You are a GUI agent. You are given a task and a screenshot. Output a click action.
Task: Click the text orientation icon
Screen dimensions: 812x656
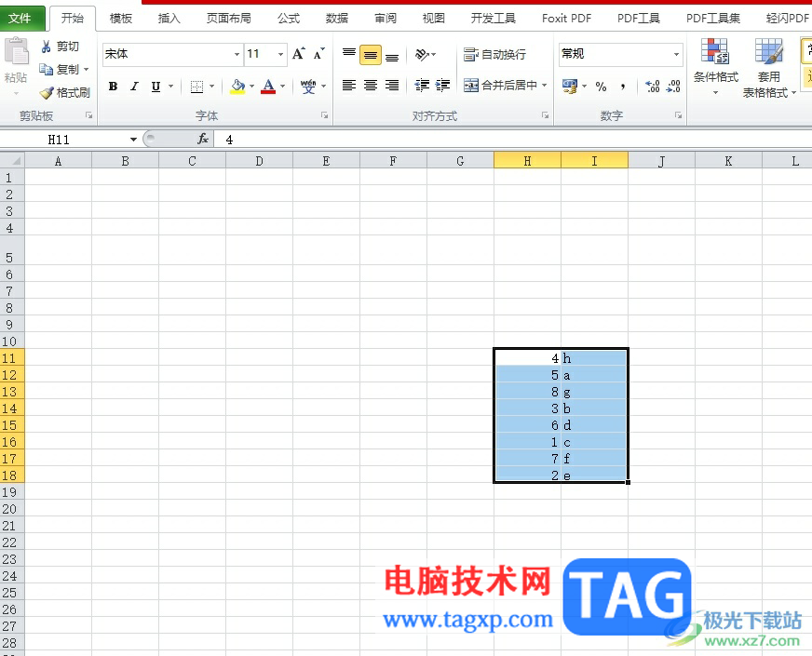click(423, 54)
